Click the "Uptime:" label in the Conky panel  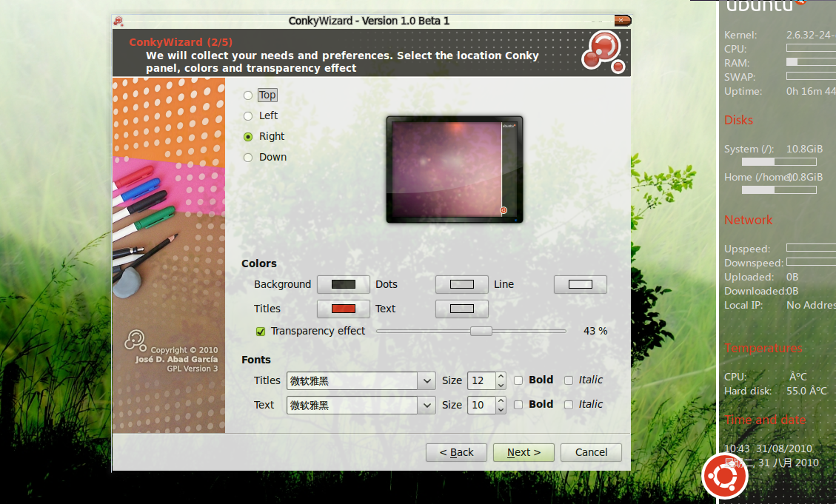pos(743,92)
